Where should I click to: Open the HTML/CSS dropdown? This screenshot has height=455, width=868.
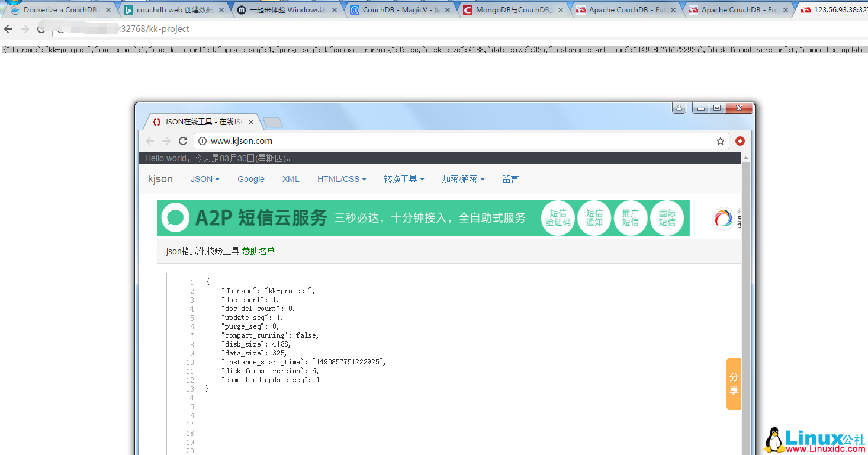pyautogui.click(x=341, y=179)
